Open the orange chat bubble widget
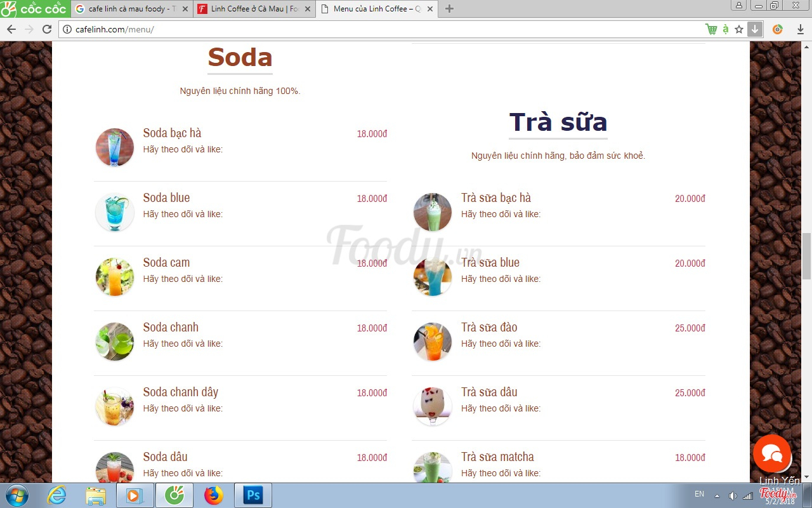 tap(771, 453)
